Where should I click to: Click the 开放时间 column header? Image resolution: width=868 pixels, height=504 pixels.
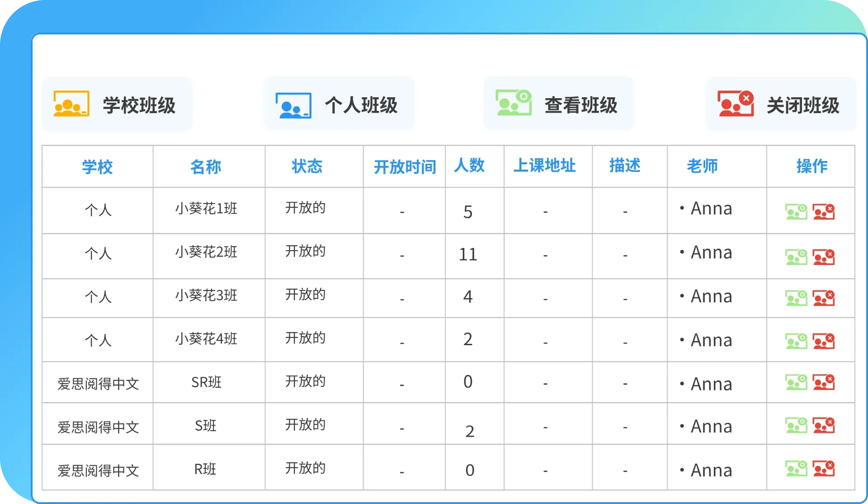[405, 167]
